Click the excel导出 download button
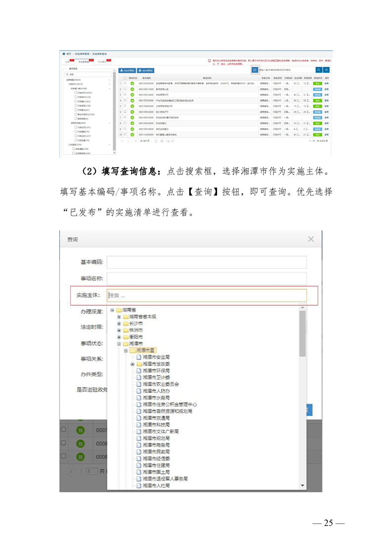392x555 pixels. 127,71
